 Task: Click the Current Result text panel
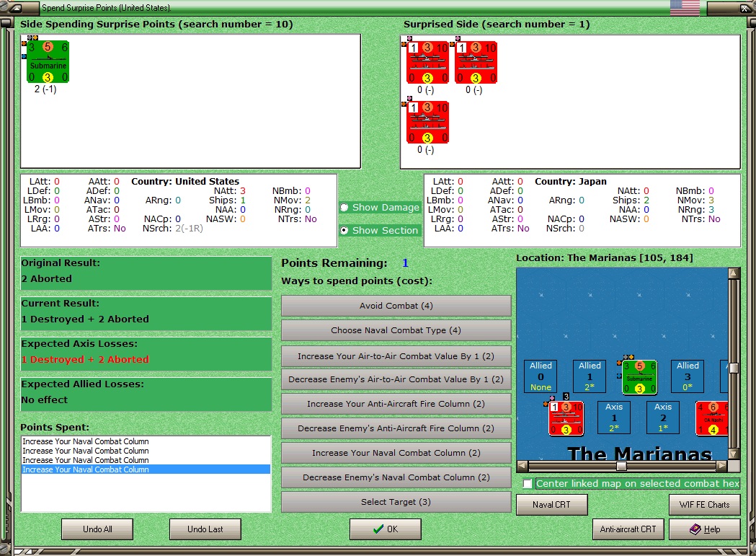point(146,314)
